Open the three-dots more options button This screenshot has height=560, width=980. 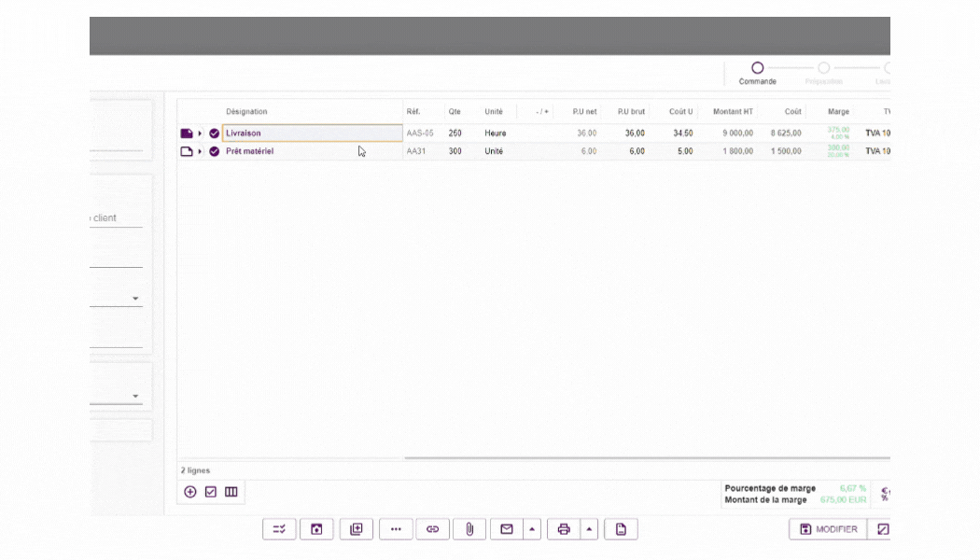396,529
